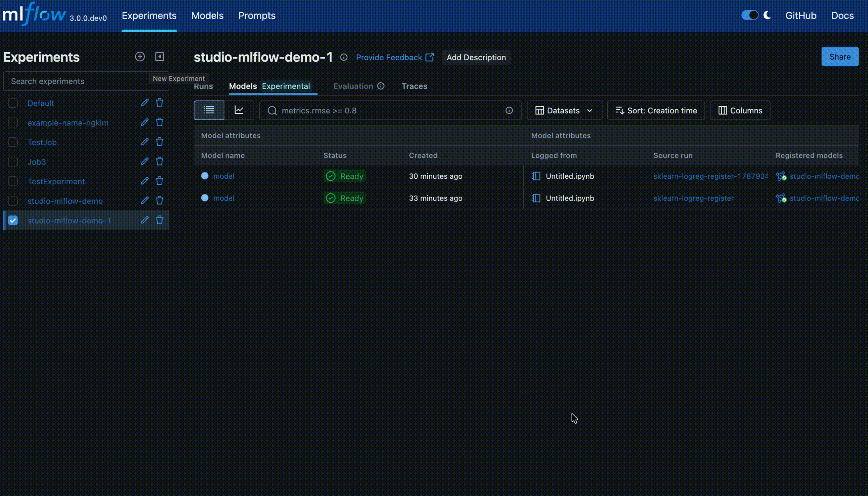
Task: Delete studio-mlflow-demo-1 with trash icon
Action: click(x=159, y=220)
